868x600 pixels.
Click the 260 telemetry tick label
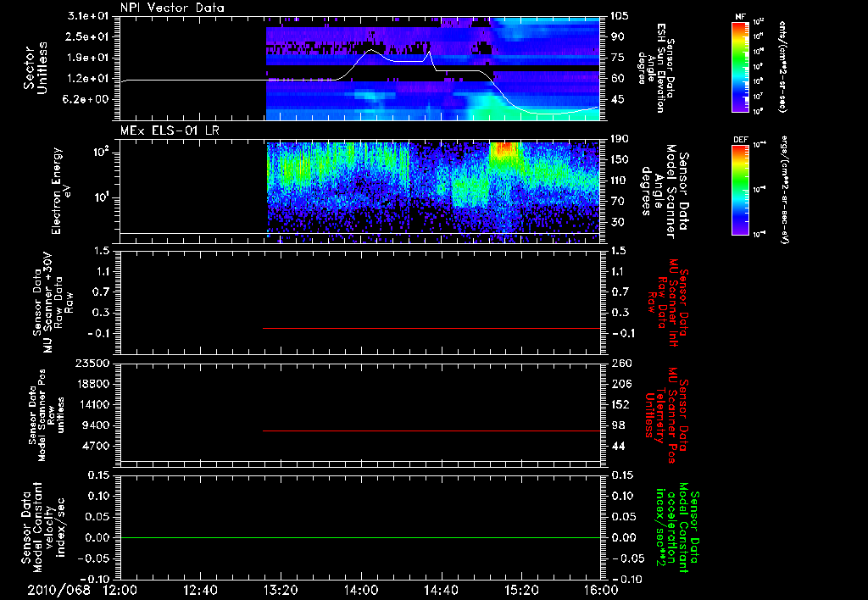tap(620, 363)
